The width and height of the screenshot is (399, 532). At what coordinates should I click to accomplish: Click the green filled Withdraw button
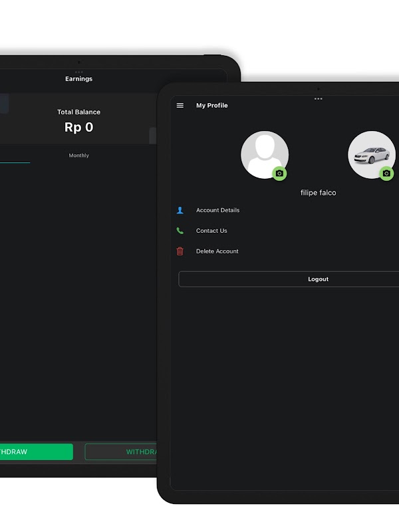tap(37, 452)
